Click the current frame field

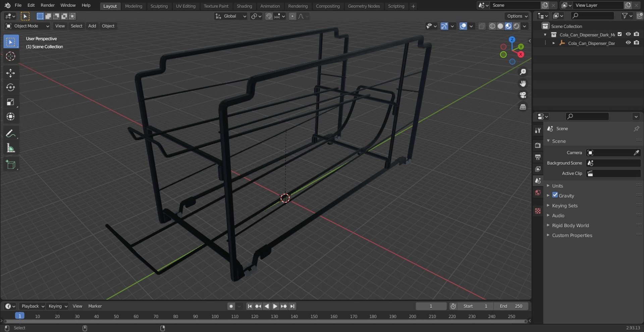coord(431,306)
